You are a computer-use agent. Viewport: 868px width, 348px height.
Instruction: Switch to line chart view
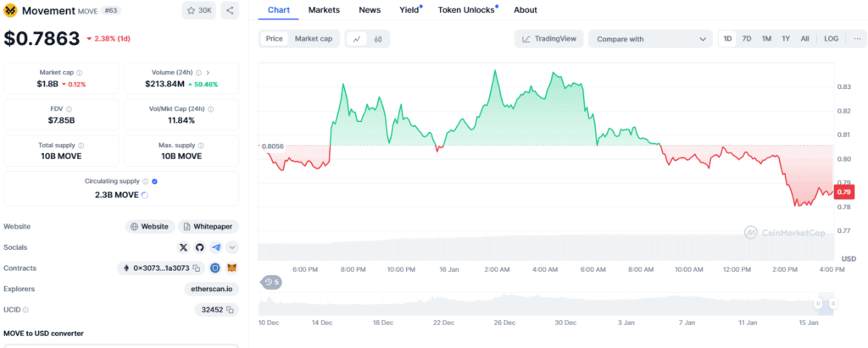(x=357, y=39)
